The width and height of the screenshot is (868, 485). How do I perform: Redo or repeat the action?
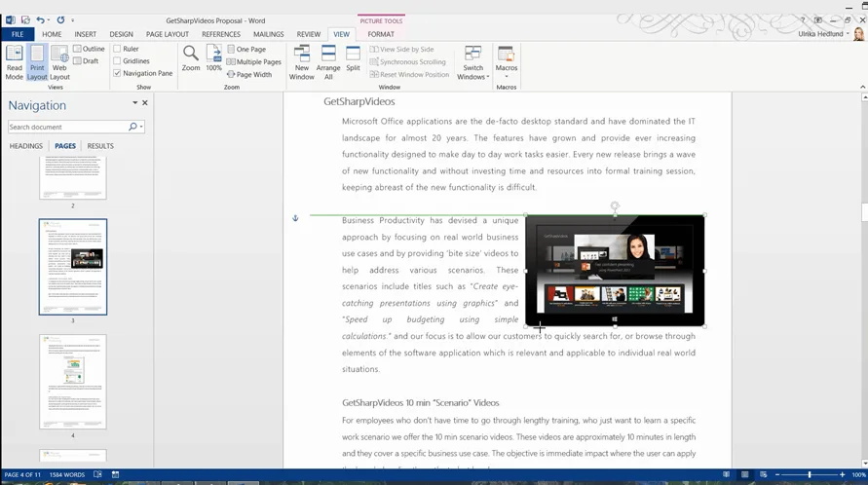point(60,19)
